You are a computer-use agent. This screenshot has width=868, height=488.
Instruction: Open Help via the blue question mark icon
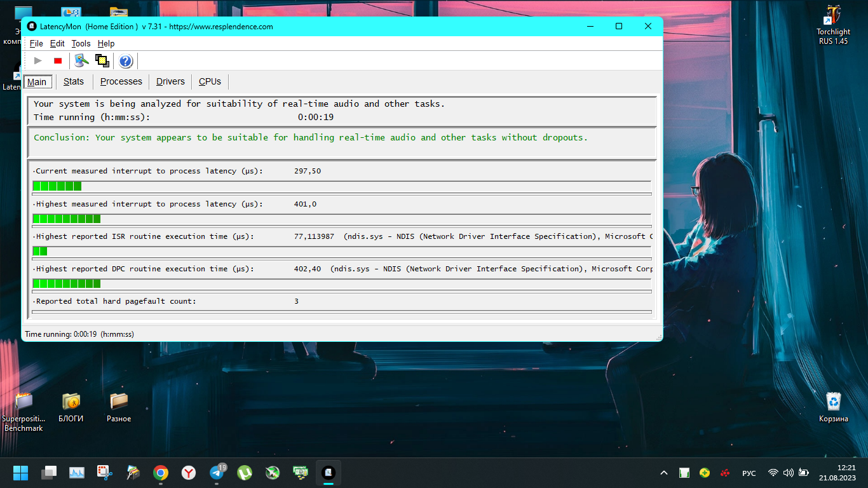point(126,60)
